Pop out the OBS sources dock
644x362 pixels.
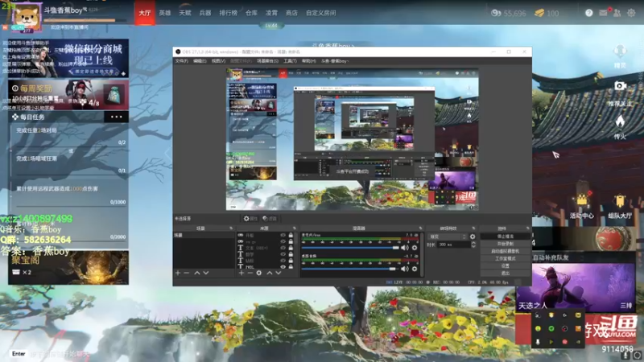[294, 228]
